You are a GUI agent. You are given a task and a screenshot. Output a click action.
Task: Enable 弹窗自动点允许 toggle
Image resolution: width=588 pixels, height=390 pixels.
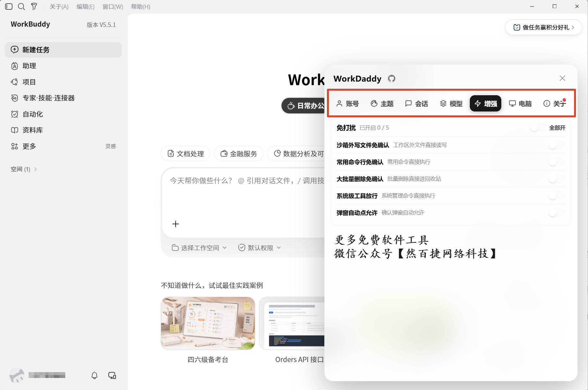click(x=557, y=213)
